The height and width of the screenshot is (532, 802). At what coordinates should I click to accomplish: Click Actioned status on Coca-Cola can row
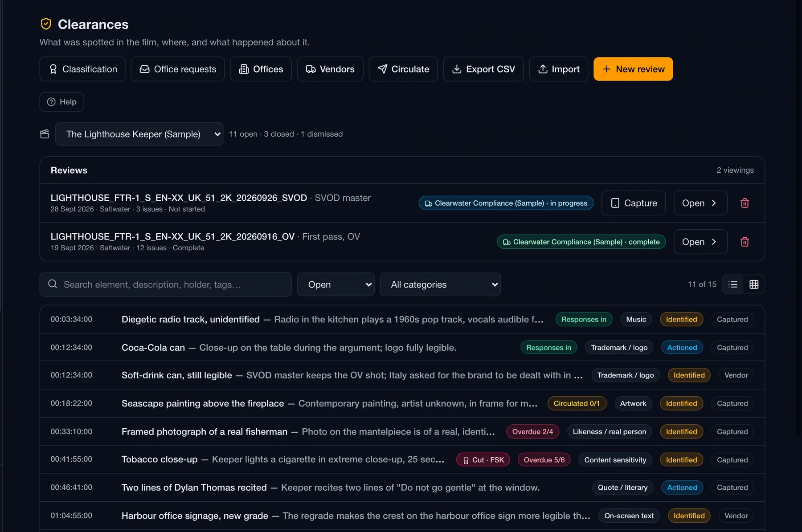click(x=682, y=347)
